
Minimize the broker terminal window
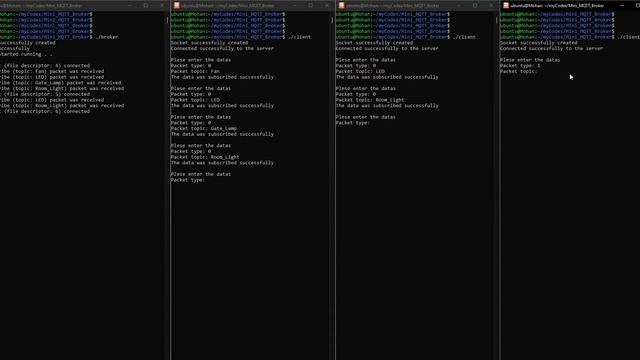130,5
